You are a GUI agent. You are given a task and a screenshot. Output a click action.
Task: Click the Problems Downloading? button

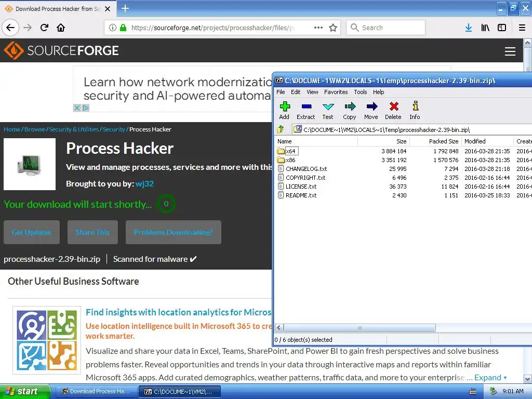tap(174, 232)
